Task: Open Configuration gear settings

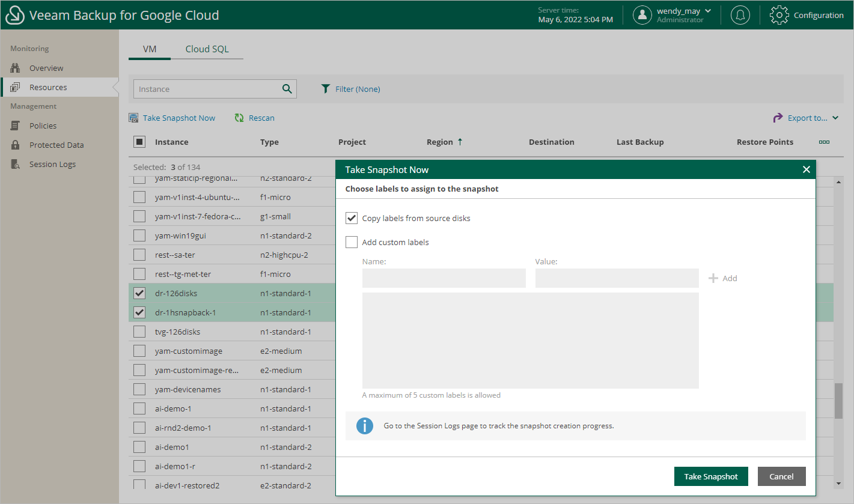Action: point(779,15)
